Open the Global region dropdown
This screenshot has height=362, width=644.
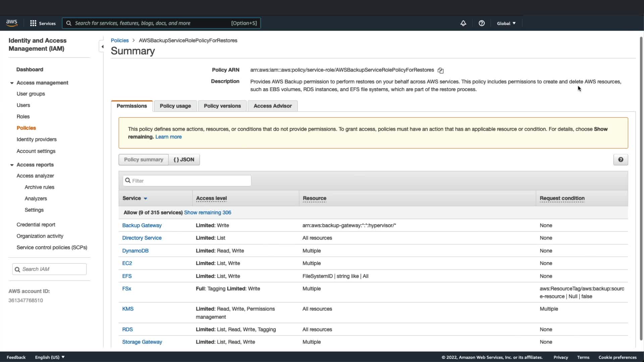coord(506,23)
